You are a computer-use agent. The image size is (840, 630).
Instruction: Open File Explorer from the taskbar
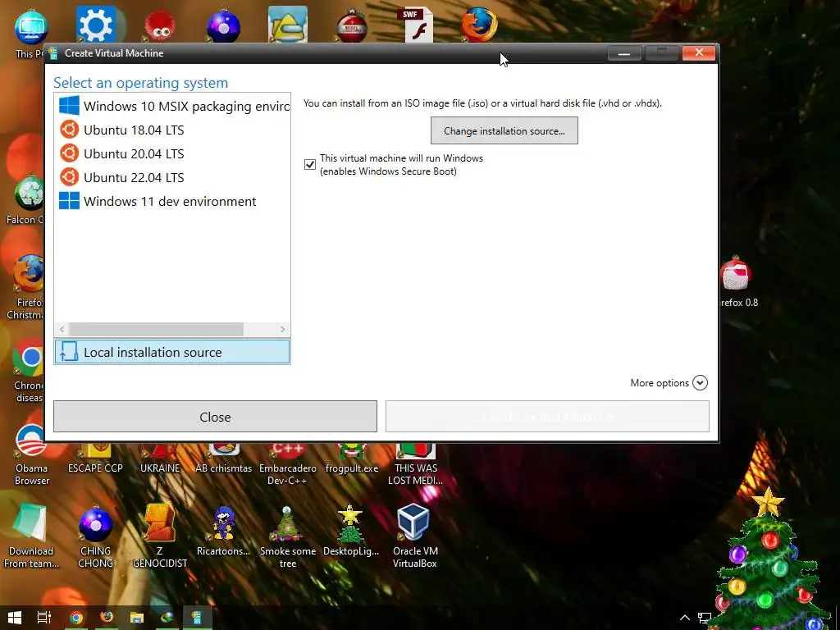coord(137,618)
